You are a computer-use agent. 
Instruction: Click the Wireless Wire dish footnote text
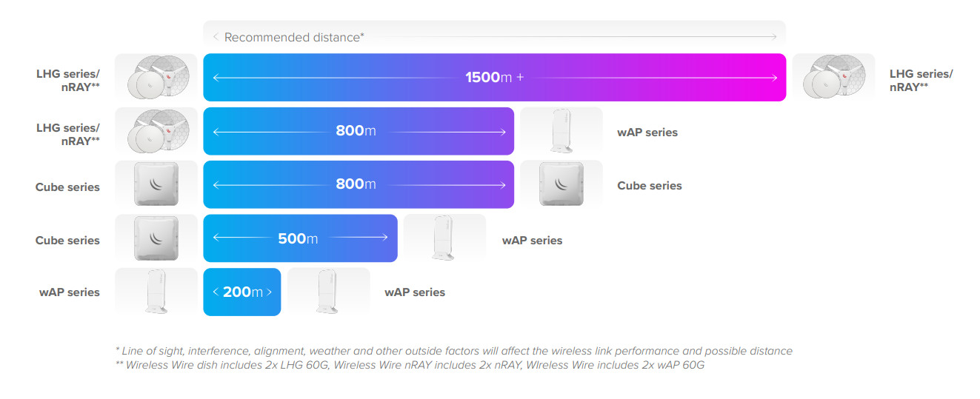click(x=410, y=365)
